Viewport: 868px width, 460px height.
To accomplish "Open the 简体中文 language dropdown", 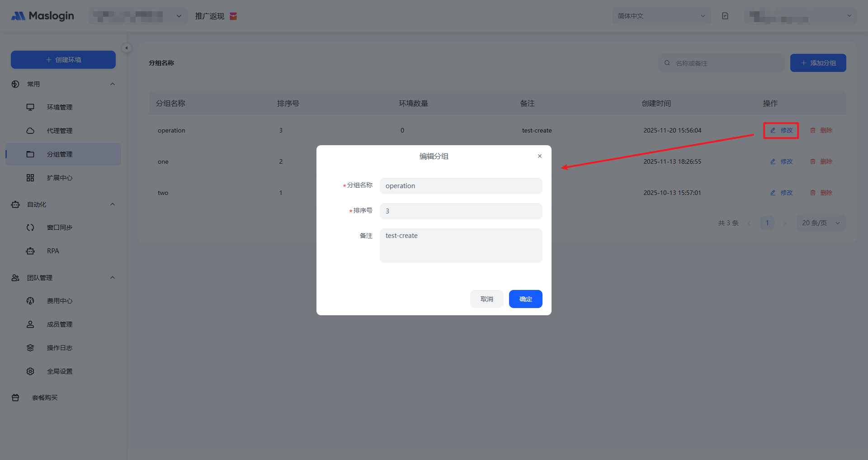I will [x=661, y=16].
